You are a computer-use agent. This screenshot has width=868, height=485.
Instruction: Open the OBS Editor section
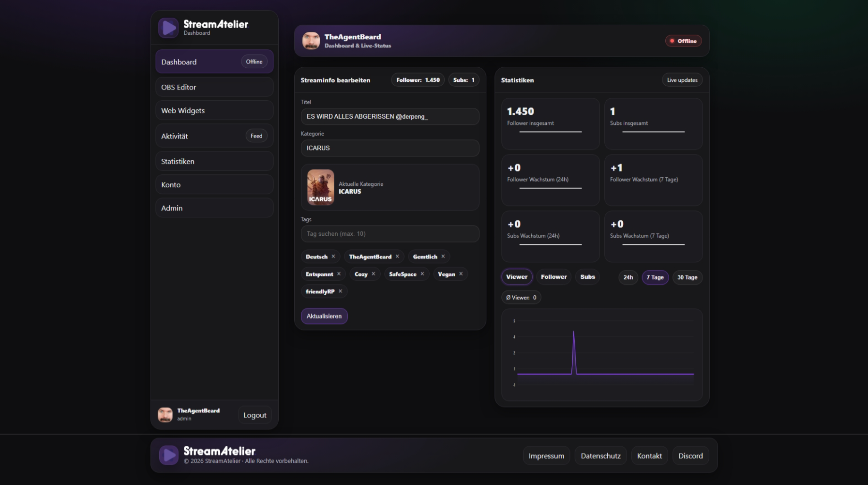click(214, 87)
